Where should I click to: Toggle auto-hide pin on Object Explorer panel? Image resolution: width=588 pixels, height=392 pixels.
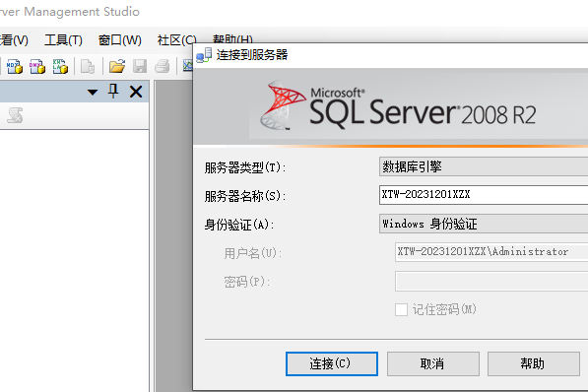click(x=113, y=92)
